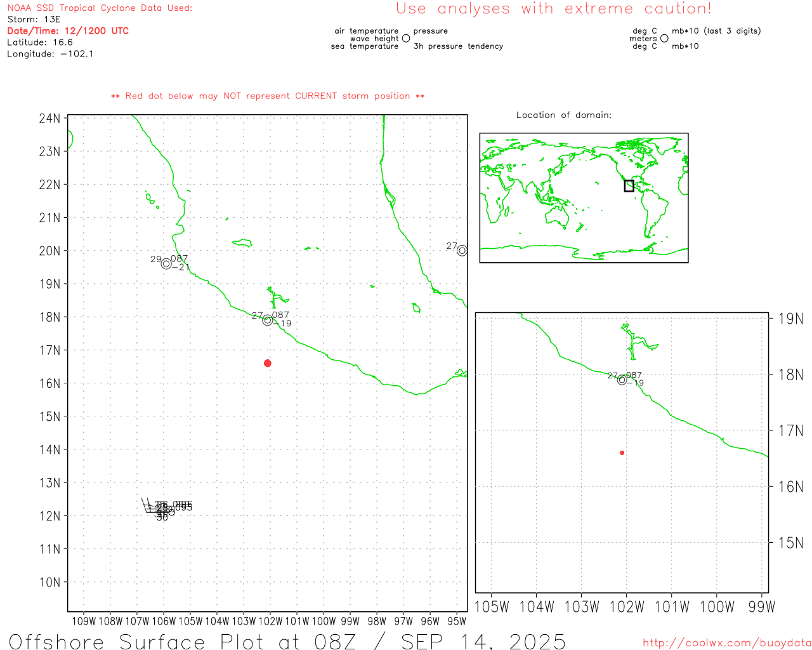
Task: Click the '-19' pressure tendency value in inset
Action: pos(636,383)
